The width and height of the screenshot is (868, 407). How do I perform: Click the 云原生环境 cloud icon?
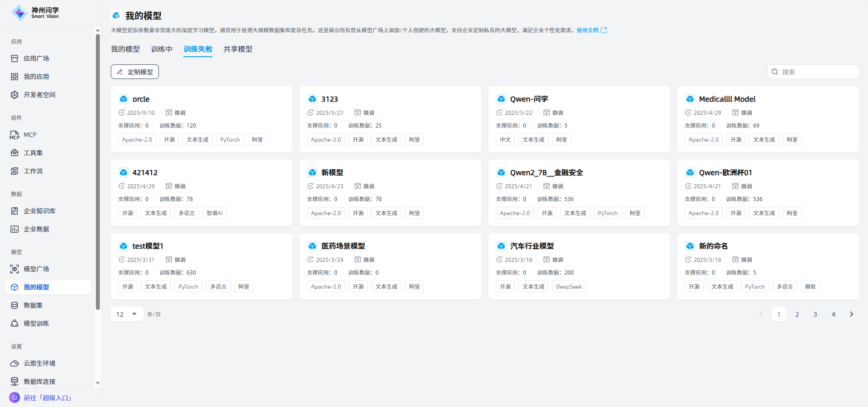pyautogui.click(x=15, y=363)
